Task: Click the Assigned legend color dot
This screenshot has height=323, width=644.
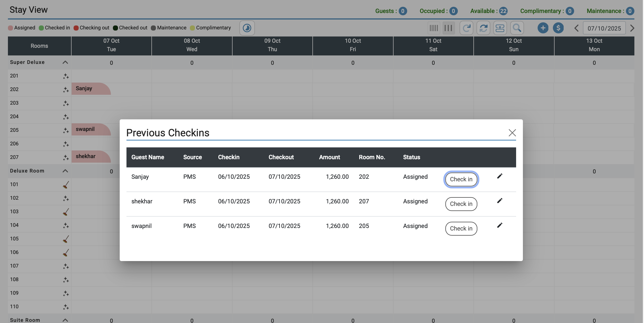Action: coord(10,28)
